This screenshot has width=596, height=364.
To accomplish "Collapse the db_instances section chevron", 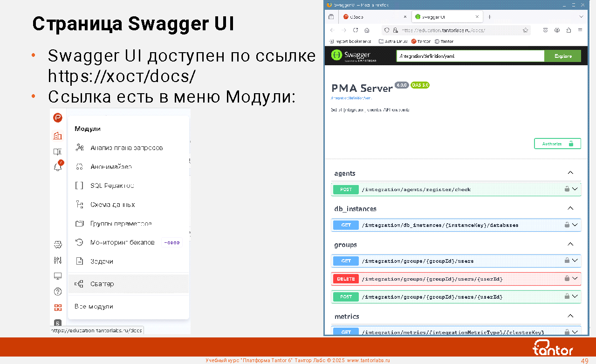I will tap(570, 208).
